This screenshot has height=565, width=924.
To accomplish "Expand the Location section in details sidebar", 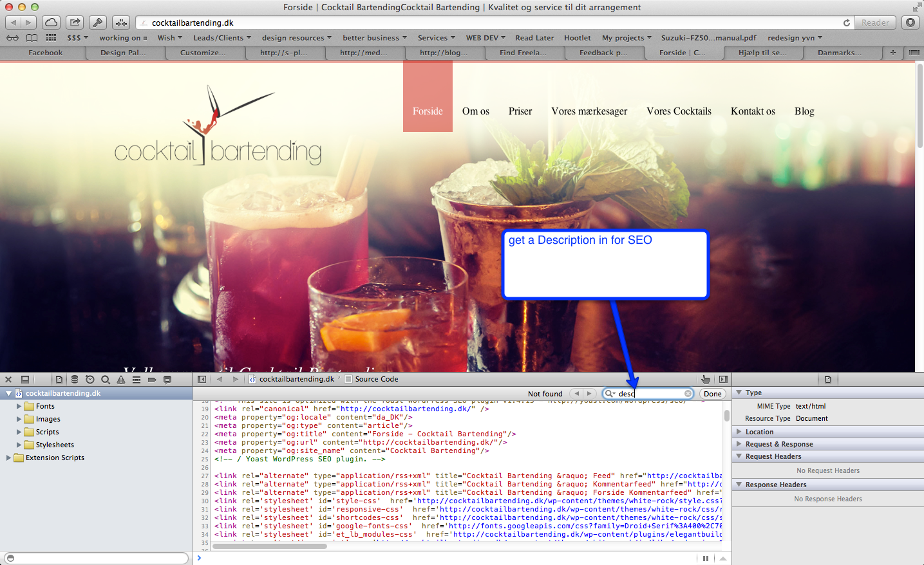I will click(739, 432).
